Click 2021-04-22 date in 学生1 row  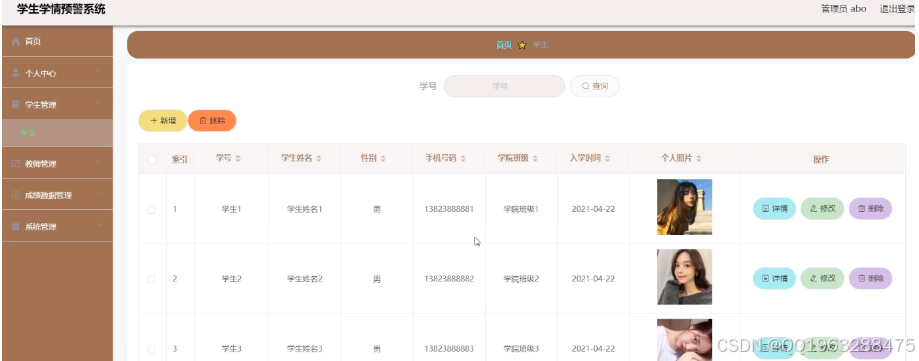593,209
